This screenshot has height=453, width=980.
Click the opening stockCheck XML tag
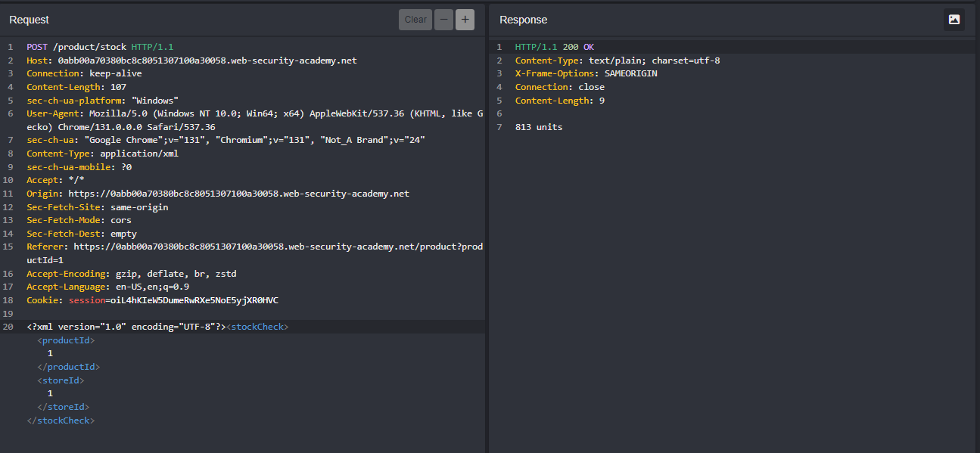click(258, 326)
